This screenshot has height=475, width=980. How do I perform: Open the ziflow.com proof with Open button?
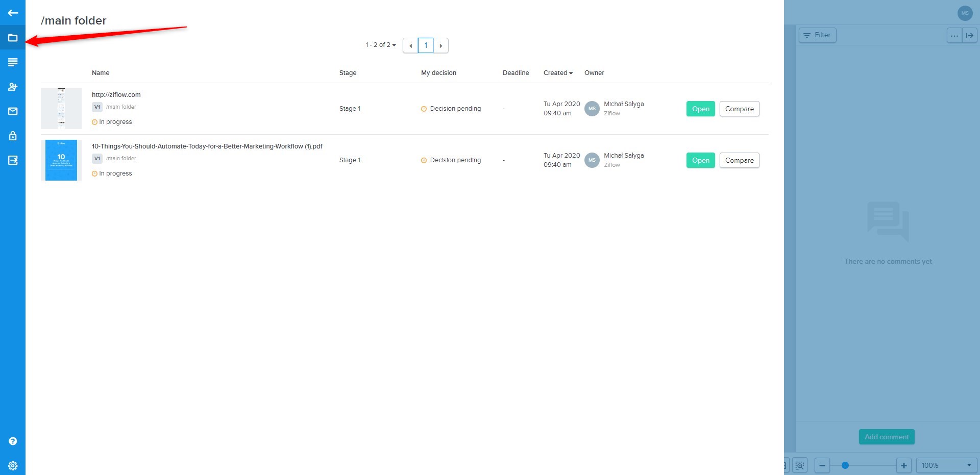click(x=700, y=109)
